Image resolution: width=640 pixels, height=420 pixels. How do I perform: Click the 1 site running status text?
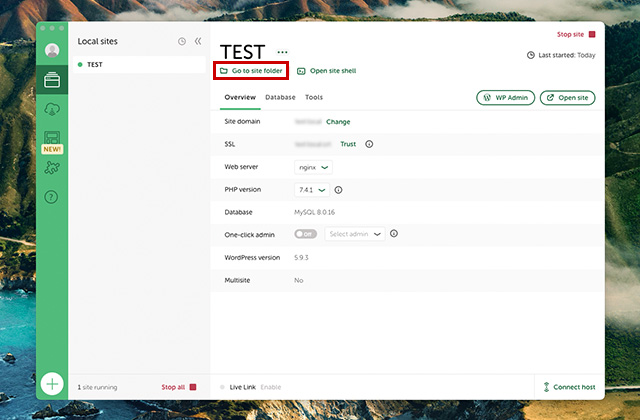click(97, 387)
